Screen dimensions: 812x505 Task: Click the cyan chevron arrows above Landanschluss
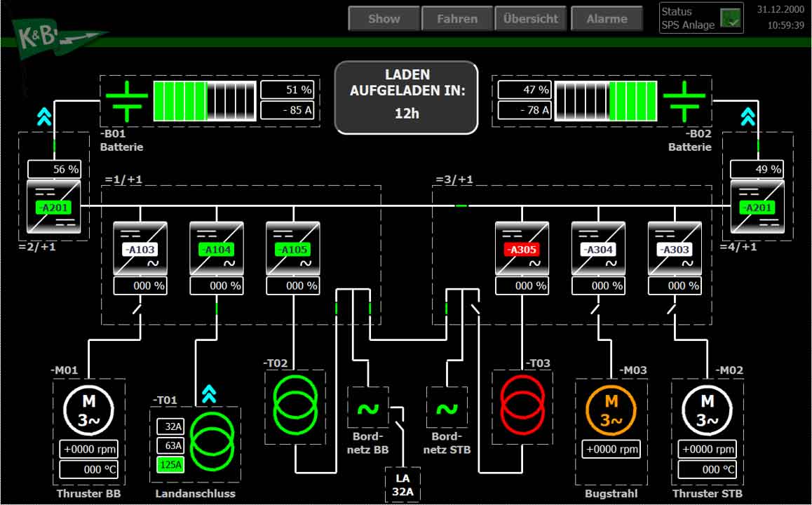pos(209,394)
